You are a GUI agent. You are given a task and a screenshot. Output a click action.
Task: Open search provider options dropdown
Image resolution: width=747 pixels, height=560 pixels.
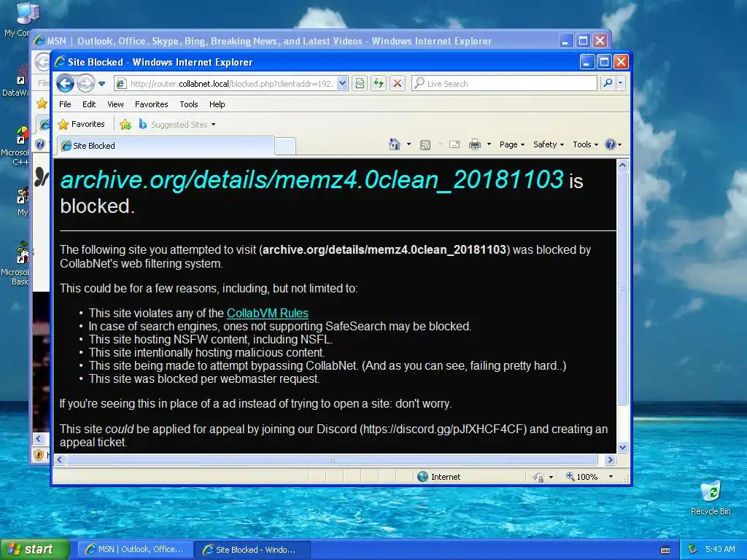click(x=620, y=83)
